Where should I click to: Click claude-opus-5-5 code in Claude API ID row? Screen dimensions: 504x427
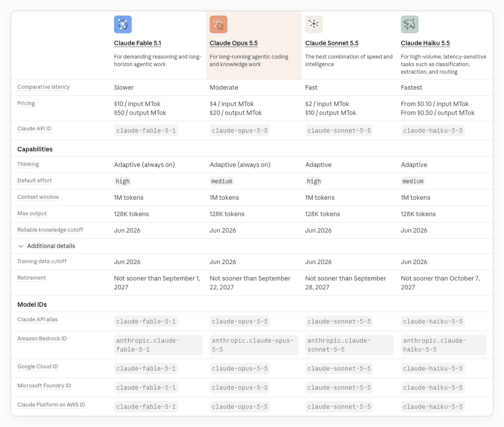coord(240,130)
